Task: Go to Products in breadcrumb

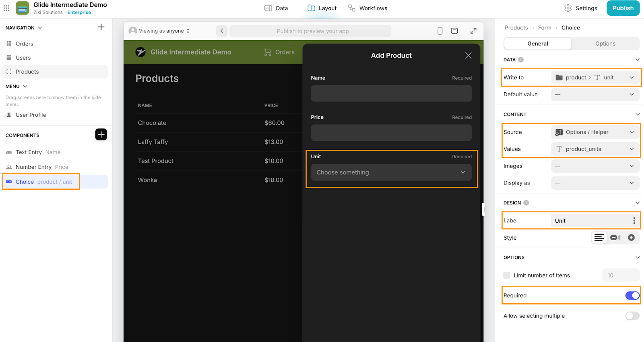Action: tap(516, 28)
